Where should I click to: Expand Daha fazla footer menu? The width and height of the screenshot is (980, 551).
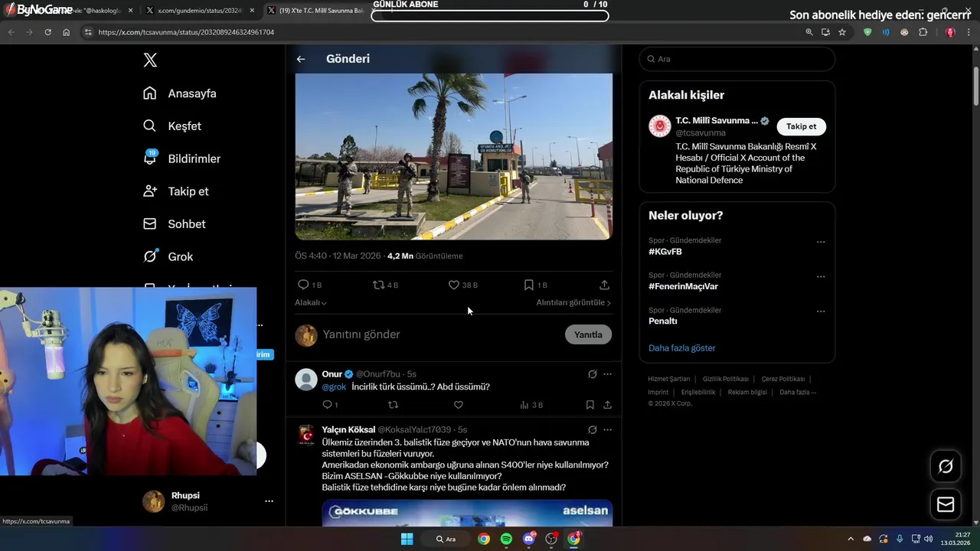click(798, 392)
